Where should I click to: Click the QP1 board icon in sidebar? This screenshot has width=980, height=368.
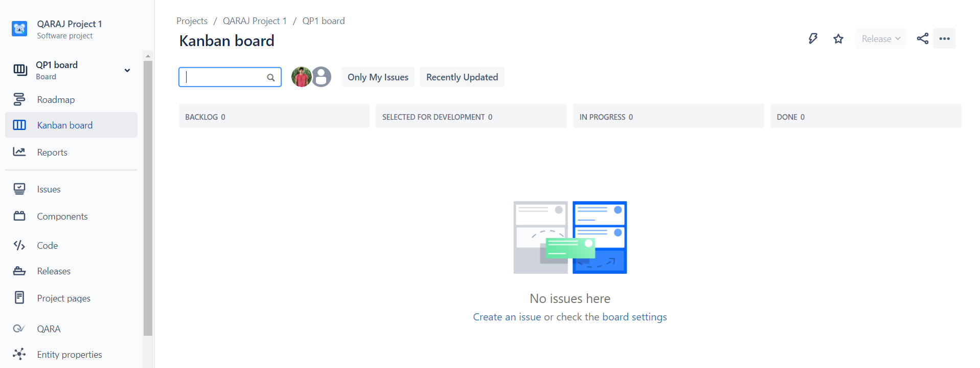(x=20, y=70)
